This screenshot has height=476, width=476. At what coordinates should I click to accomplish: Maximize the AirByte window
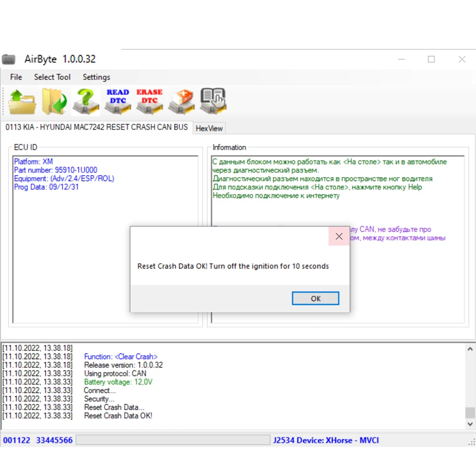(431, 59)
